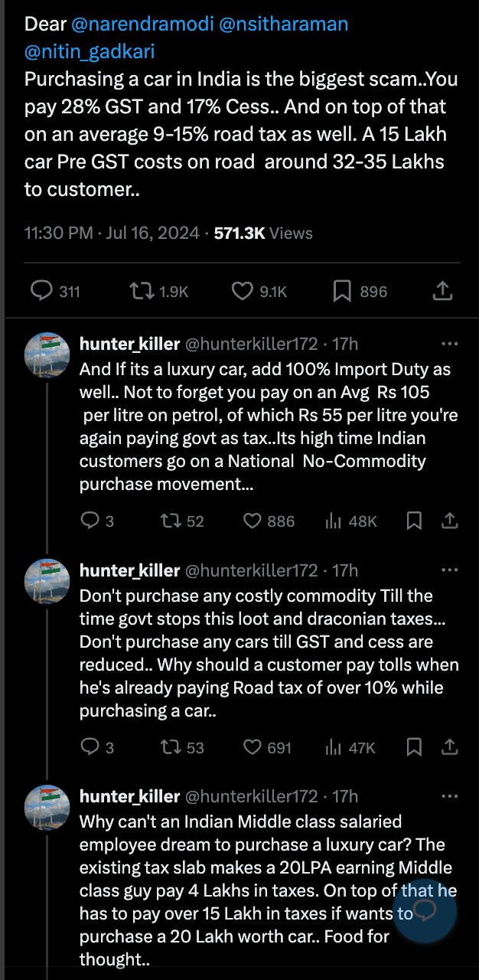Share the main tweet via share icon

click(x=442, y=291)
